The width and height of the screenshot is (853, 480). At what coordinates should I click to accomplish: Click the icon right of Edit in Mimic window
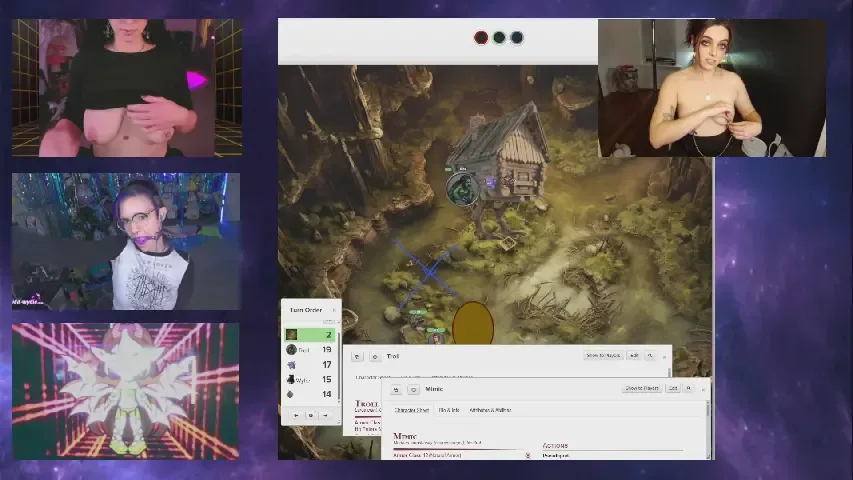point(688,388)
